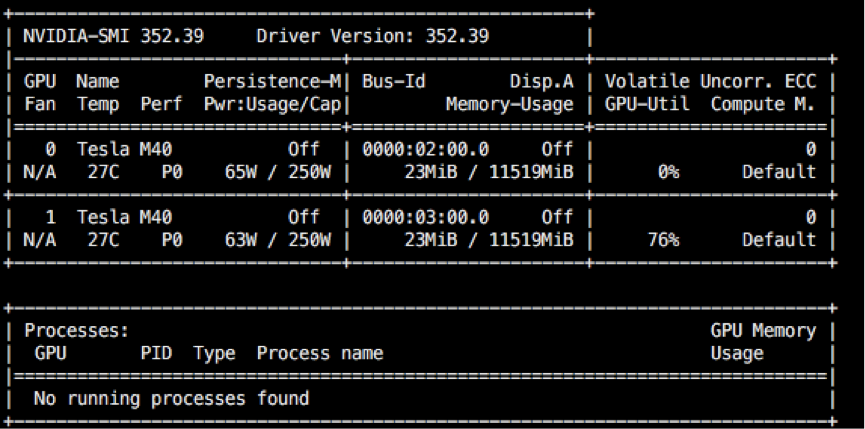Click the Memory-Usage column header
Viewport: 865px width, 429px height.
(x=509, y=104)
